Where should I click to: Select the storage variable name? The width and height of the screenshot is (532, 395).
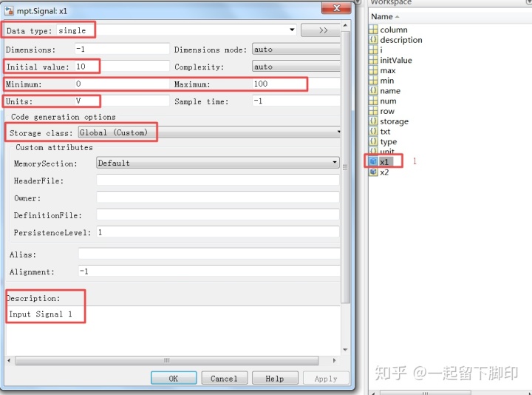tap(395, 121)
